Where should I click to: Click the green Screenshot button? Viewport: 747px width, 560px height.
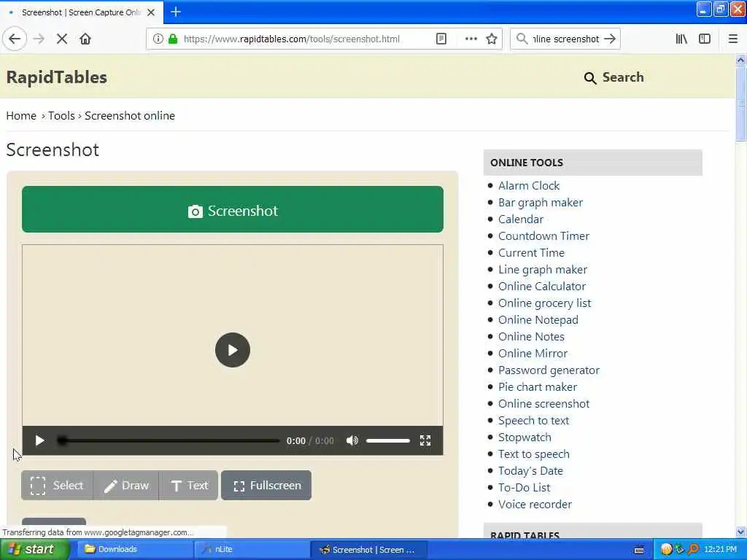click(233, 209)
